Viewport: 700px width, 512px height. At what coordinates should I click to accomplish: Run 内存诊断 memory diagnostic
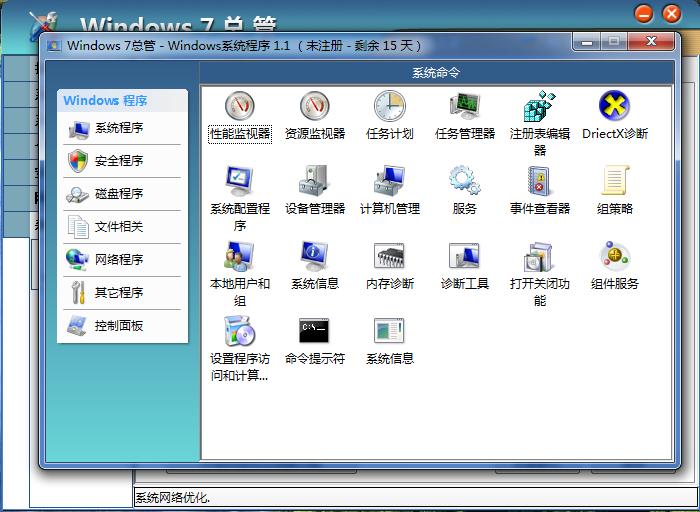[390, 266]
